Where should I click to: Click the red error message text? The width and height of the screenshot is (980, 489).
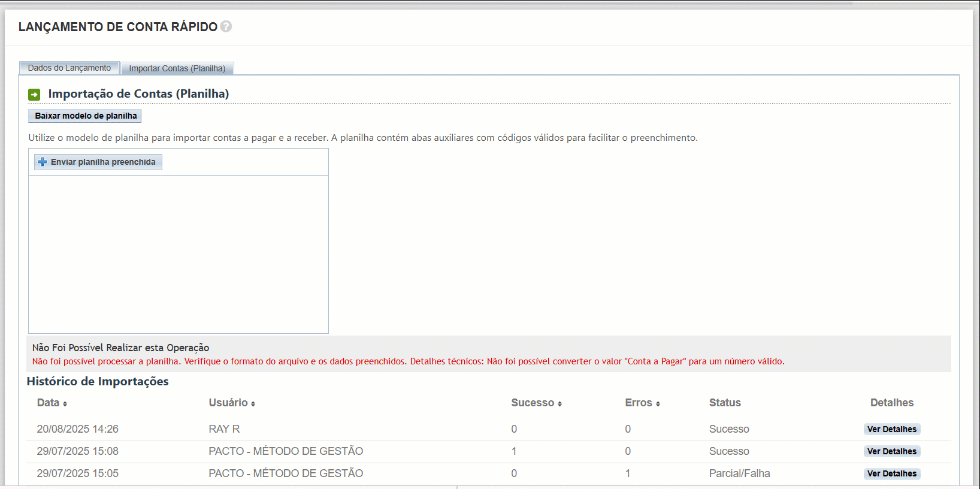(x=407, y=361)
